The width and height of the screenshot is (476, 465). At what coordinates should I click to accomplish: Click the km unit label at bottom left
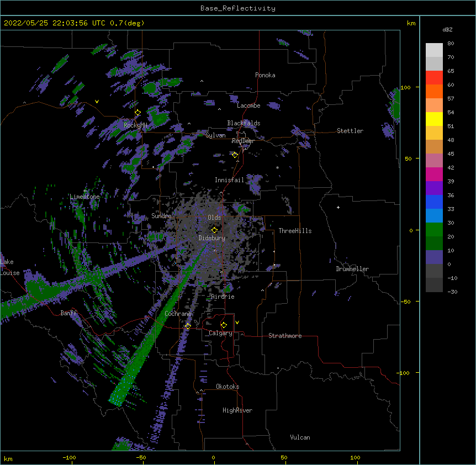coord(8,458)
